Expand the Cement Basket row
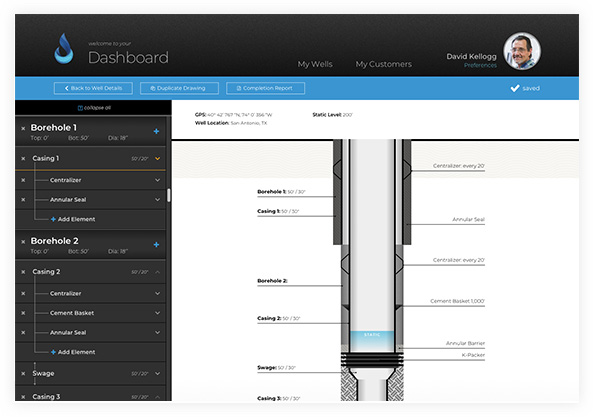The width and height of the screenshot is (593, 417). tap(157, 313)
